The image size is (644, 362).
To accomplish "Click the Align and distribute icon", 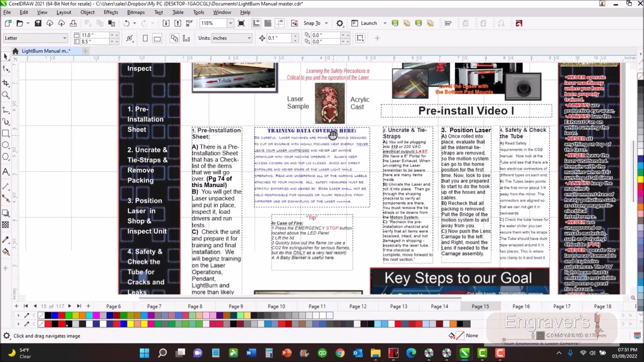I will [x=448, y=23].
